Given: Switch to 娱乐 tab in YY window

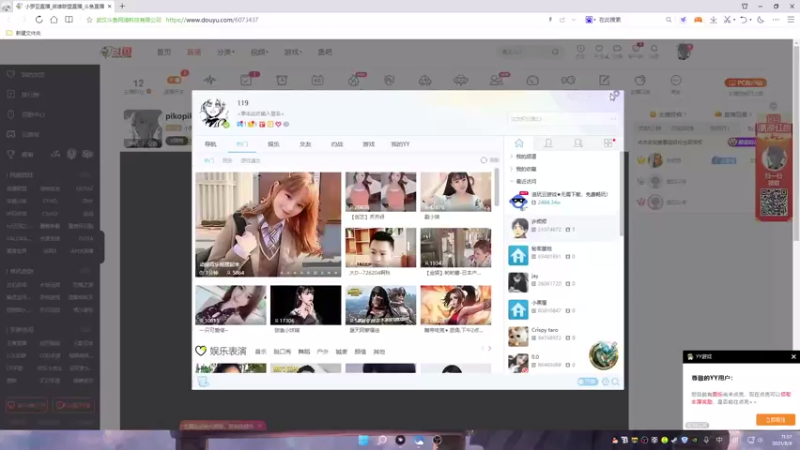Looking at the screenshot, I should (x=274, y=144).
